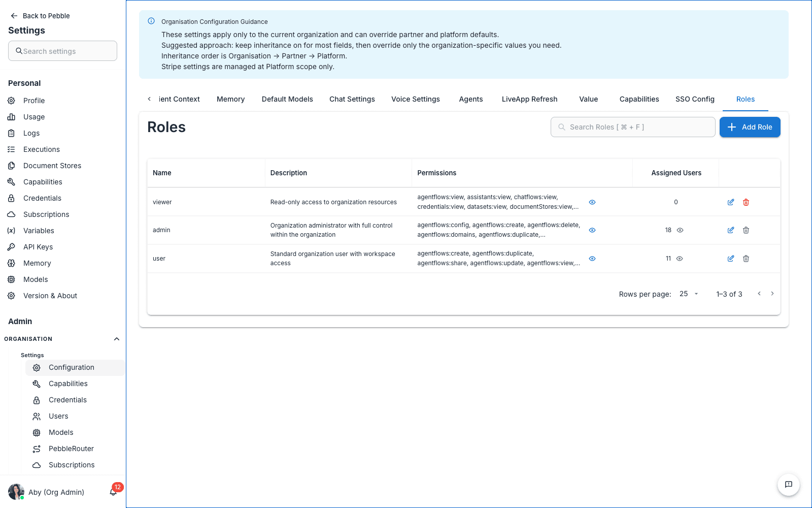Viewport: 812px width, 508px height.
Task: Delete the admin role
Action: pyautogui.click(x=746, y=230)
